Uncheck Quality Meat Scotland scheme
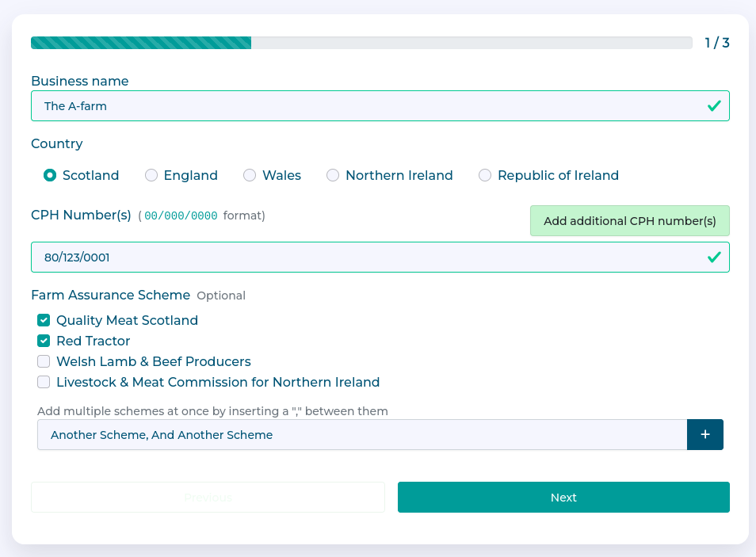This screenshot has width=756, height=557. [44, 320]
